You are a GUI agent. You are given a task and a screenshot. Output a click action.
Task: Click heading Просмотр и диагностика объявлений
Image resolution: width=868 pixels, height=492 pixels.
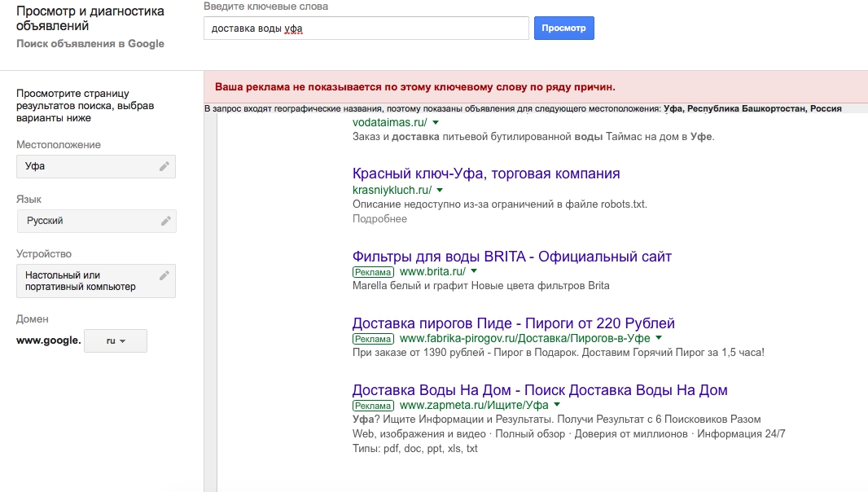pos(90,18)
